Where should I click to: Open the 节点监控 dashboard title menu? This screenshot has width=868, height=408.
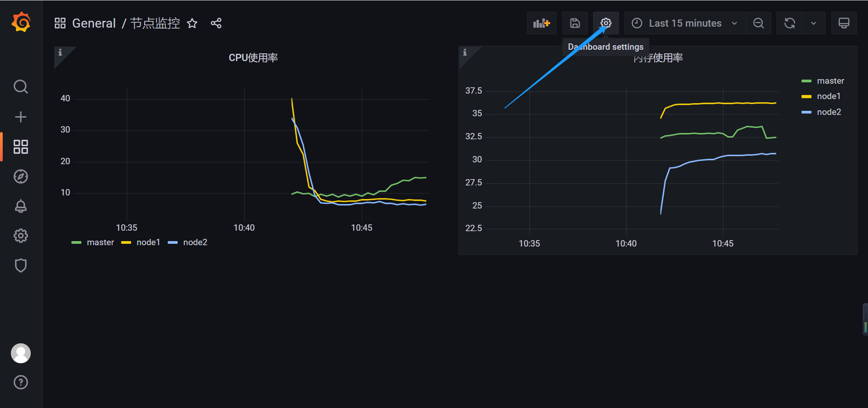click(x=155, y=23)
